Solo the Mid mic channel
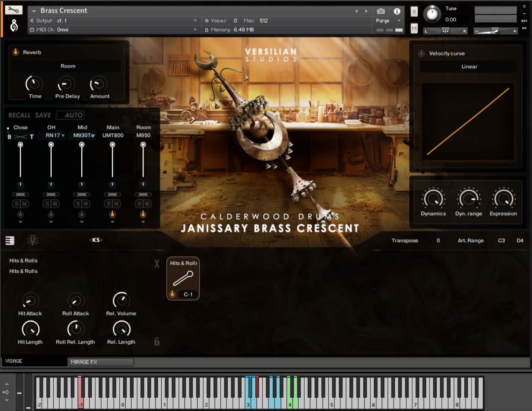 (x=78, y=204)
